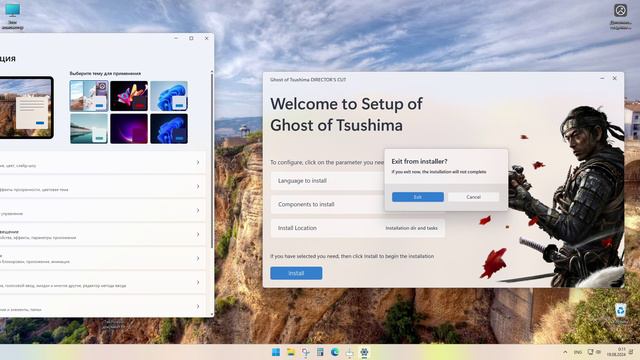Expand the row mentioning 'цвет, слайд-шоу'
This screenshot has width=640, height=360.
(x=102, y=162)
